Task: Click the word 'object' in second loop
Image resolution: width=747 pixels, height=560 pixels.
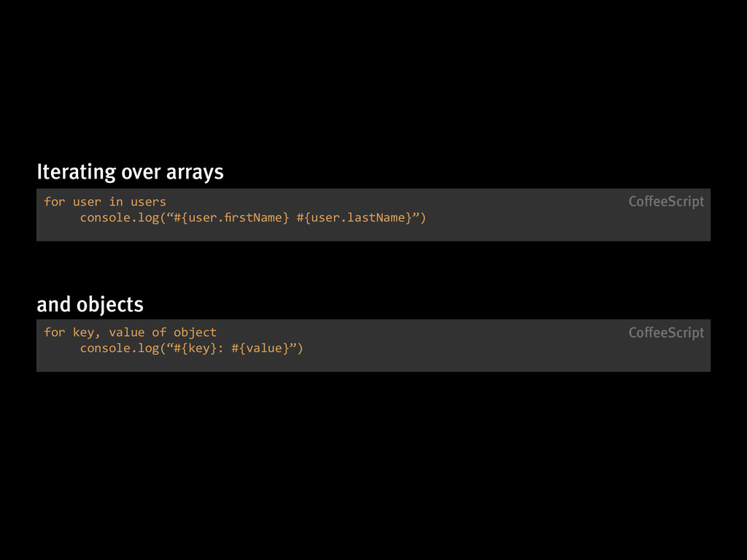Action: [195, 332]
